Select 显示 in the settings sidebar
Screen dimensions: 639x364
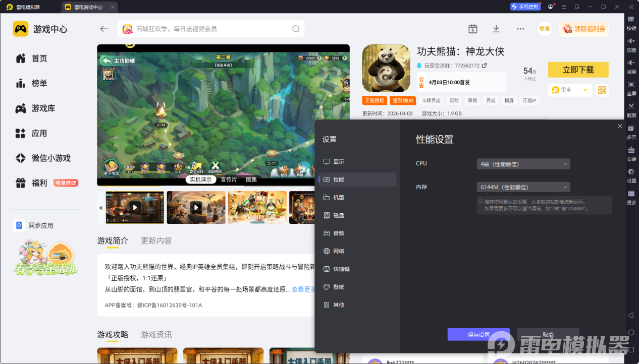(x=339, y=162)
